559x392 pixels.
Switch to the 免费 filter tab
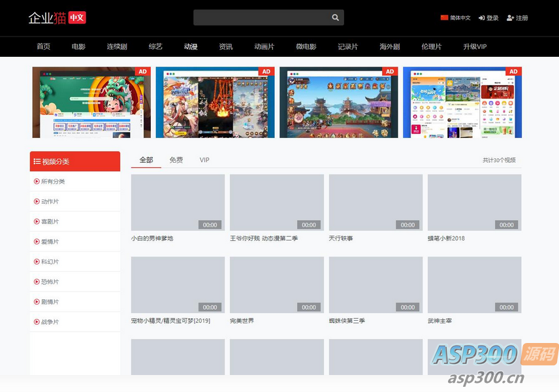click(x=176, y=160)
